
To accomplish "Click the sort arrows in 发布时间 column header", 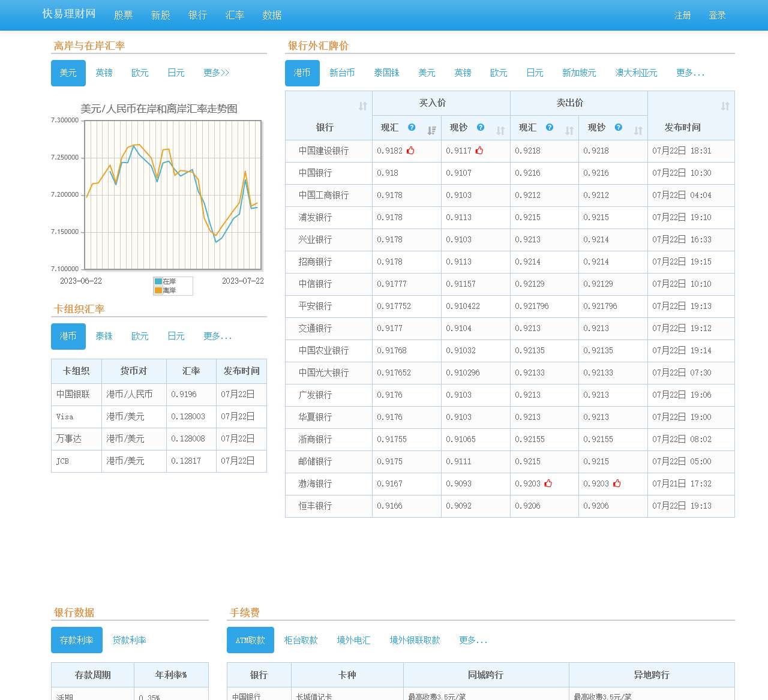I will click(725, 106).
